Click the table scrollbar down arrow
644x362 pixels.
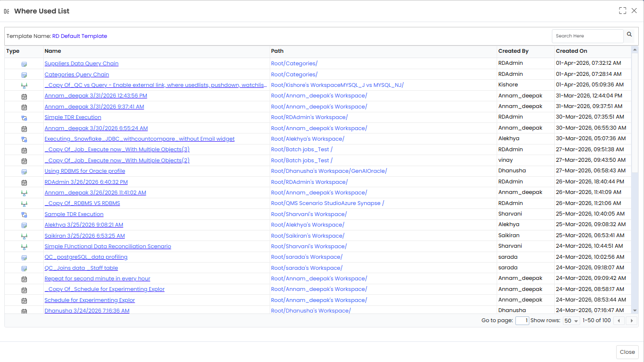pyautogui.click(x=635, y=311)
